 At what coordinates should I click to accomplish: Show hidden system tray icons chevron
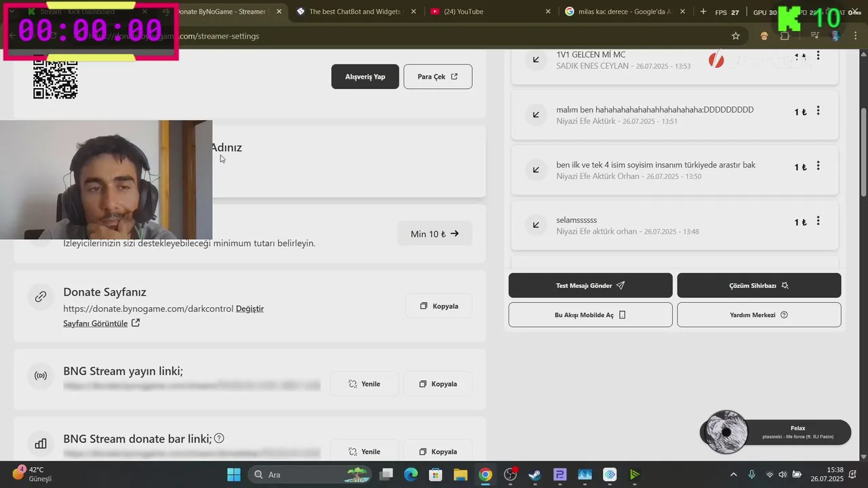point(733,474)
